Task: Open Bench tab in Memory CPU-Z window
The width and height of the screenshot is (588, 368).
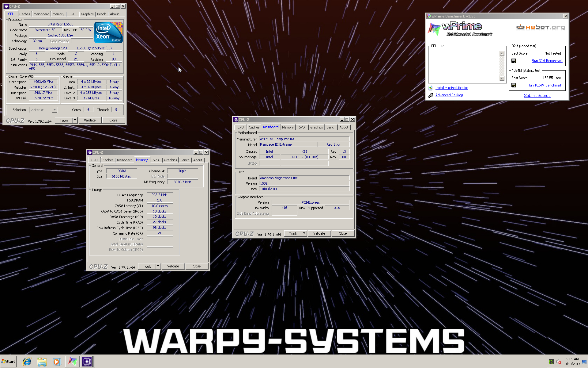Action: (185, 160)
